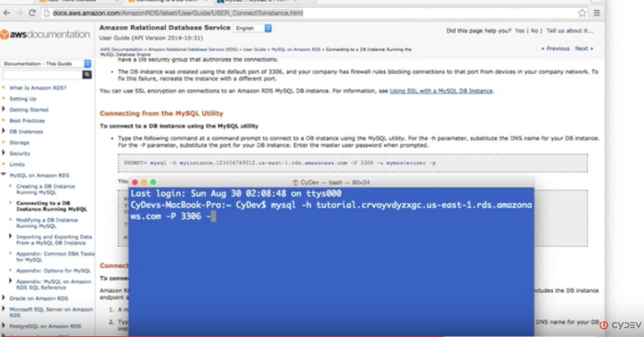
Task: Click Connecting from the MySQL Utility heading
Action: pos(161,114)
